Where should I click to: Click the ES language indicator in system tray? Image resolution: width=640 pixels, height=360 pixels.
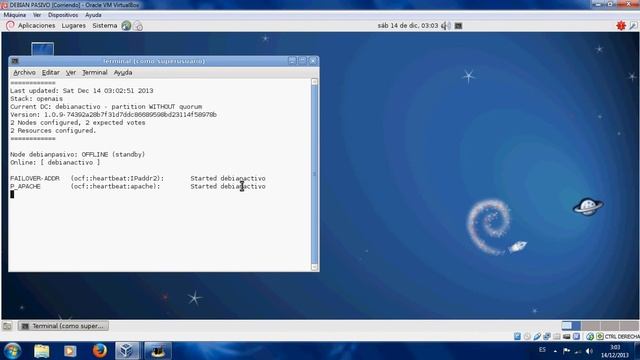[542, 350]
